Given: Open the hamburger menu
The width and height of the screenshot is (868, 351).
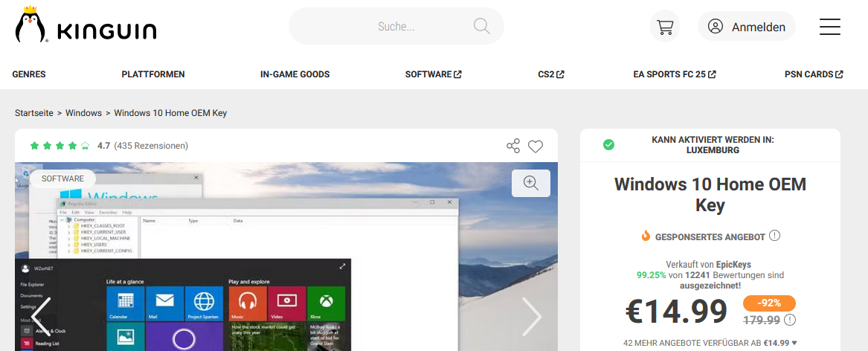Looking at the screenshot, I should [x=830, y=27].
